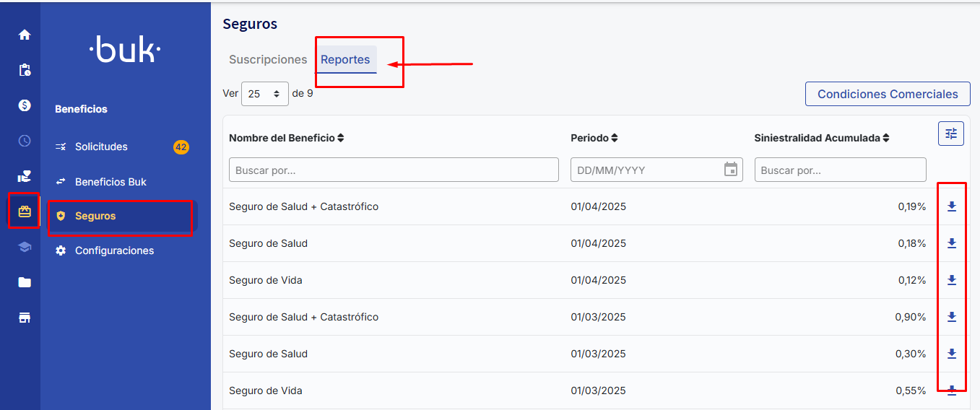Select the Reportes tab
This screenshot has width=980, height=410.
coord(345,60)
